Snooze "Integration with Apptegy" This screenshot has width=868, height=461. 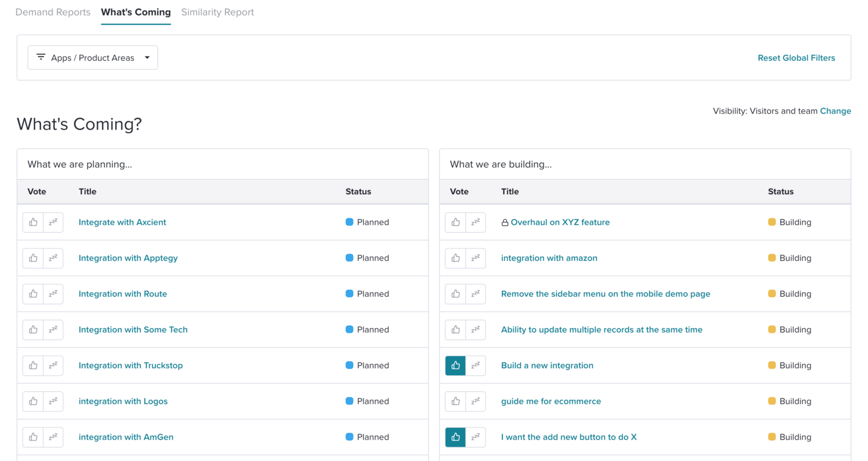[53, 258]
